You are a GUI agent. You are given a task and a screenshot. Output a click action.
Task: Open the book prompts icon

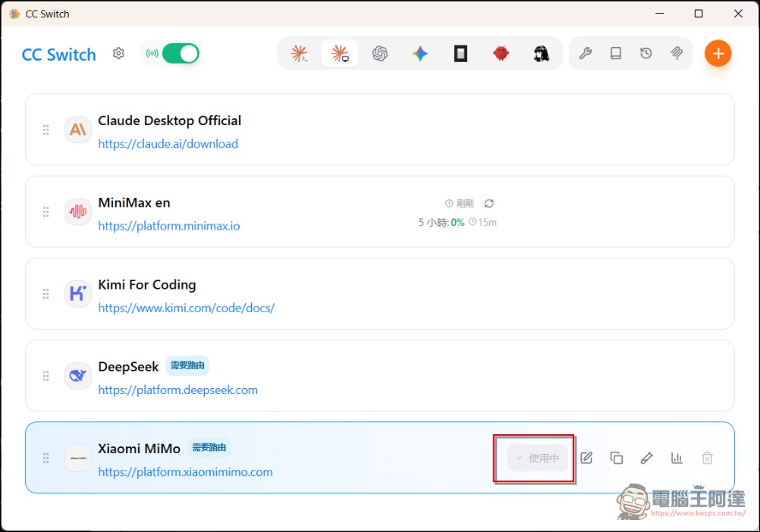tap(616, 53)
